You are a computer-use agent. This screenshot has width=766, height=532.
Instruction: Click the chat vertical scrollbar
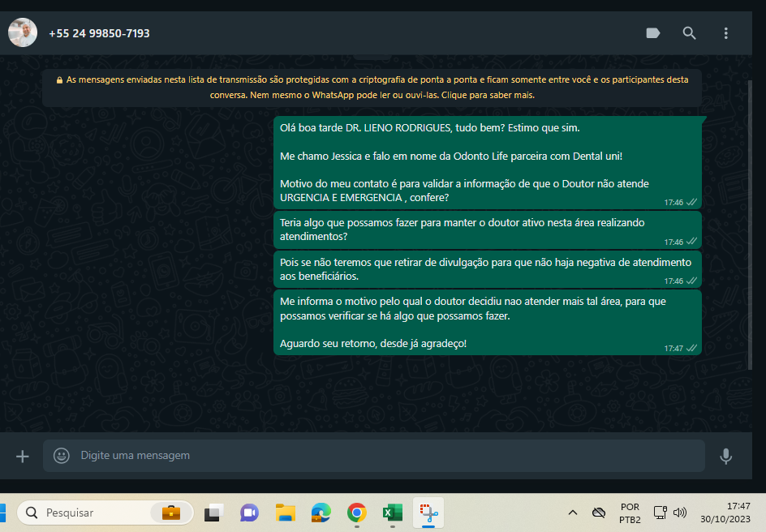[750, 225]
